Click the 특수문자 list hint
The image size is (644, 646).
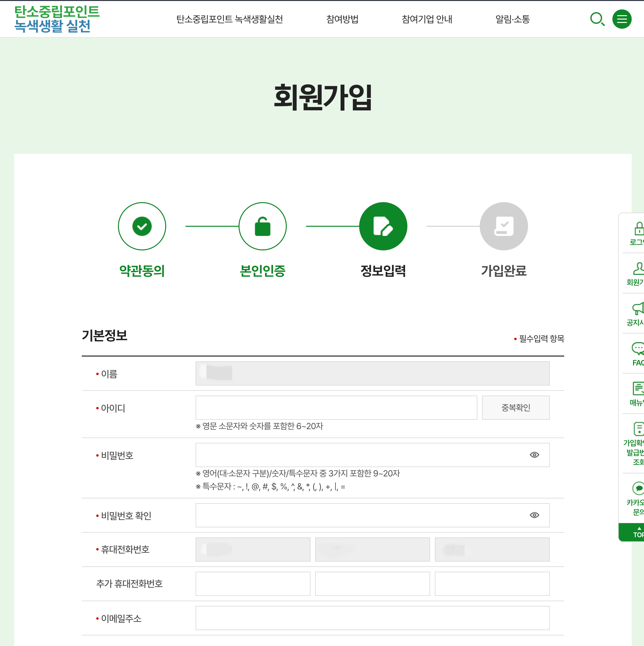tap(271, 487)
